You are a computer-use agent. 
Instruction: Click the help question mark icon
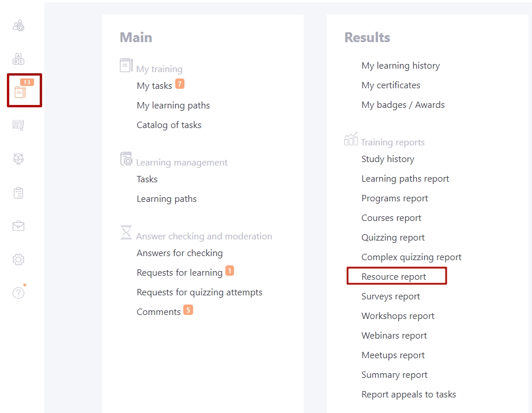[x=18, y=292]
